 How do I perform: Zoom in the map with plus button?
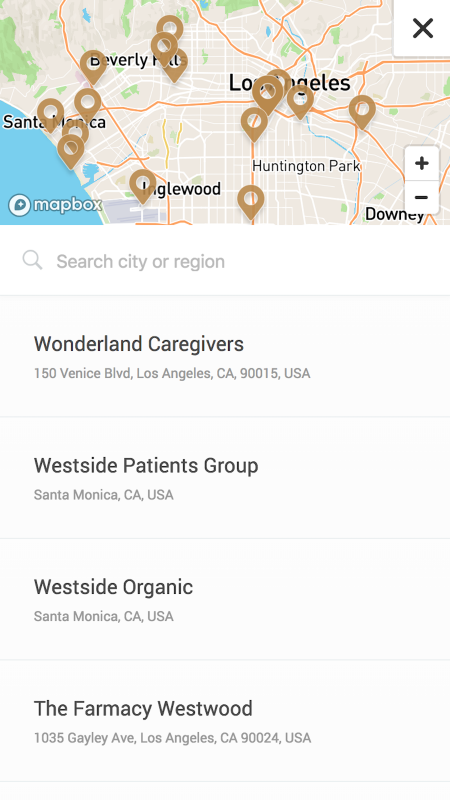(421, 164)
